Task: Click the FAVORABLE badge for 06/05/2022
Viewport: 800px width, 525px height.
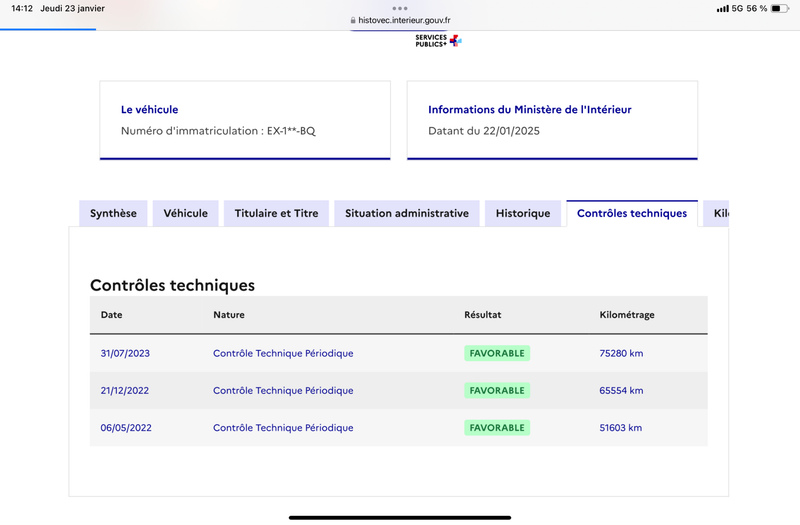Action: [x=497, y=428]
